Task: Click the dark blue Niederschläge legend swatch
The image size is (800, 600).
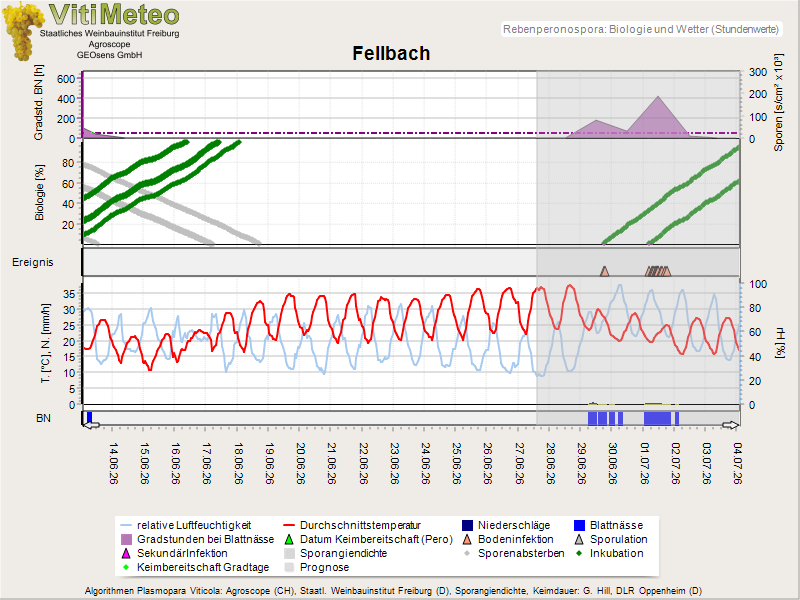Action: (467, 526)
